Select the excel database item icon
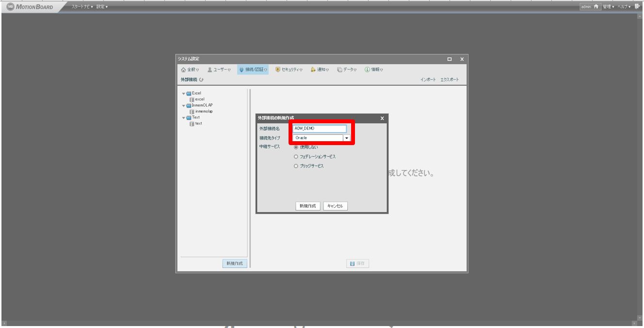This screenshot has width=644, height=328. (192, 99)
